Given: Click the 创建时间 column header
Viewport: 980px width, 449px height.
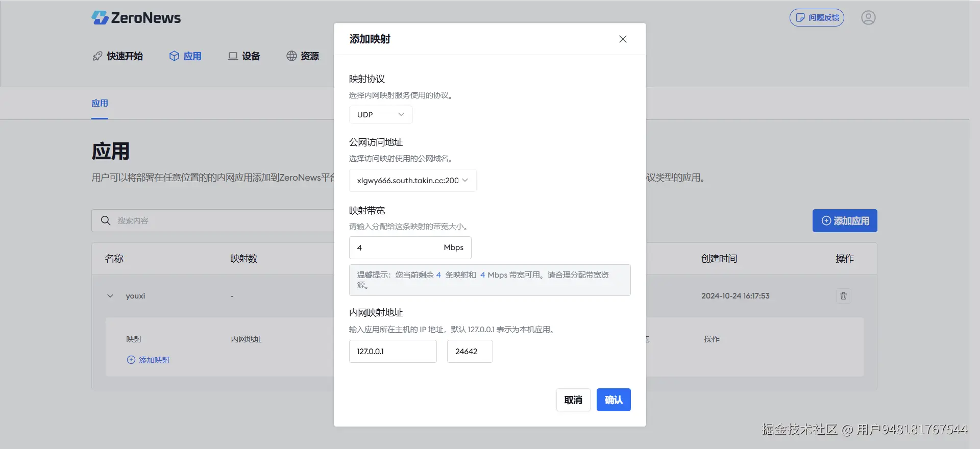Looking at the screenshot, I should [719, 259].
